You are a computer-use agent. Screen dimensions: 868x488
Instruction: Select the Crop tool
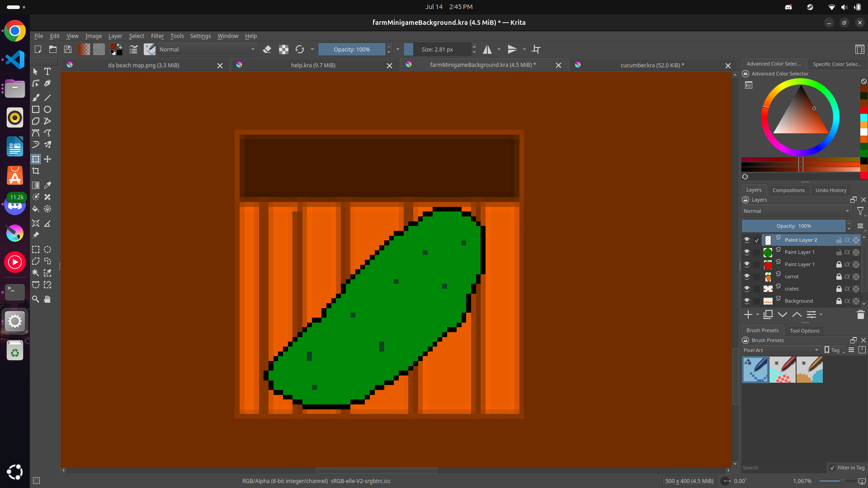(x=36, y=171)
